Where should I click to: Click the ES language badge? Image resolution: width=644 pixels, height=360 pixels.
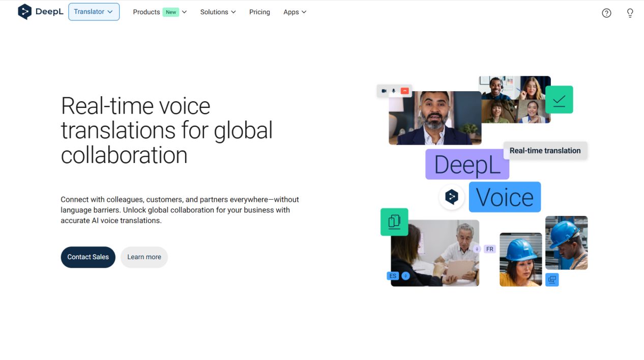(393, 276)
